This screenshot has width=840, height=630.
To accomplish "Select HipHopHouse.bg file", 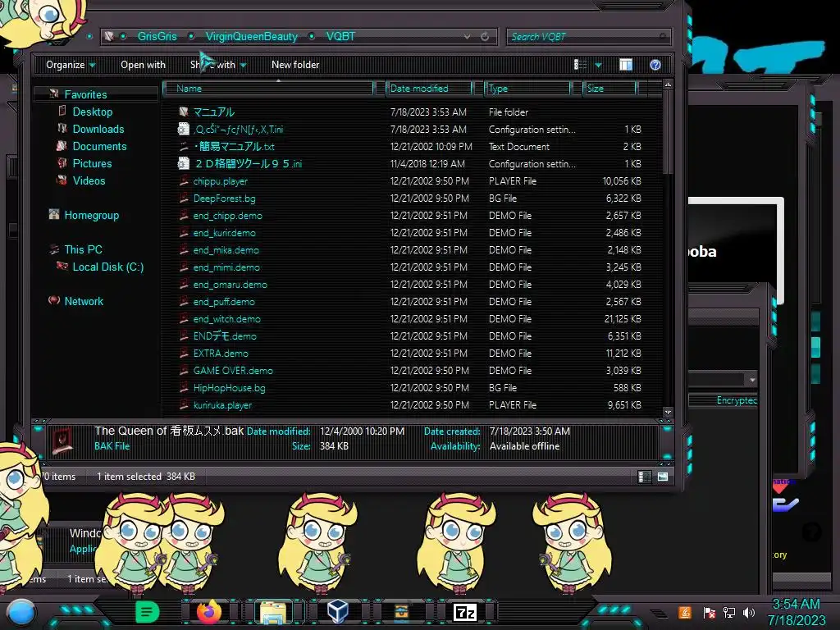I will (x=230, y=387).
